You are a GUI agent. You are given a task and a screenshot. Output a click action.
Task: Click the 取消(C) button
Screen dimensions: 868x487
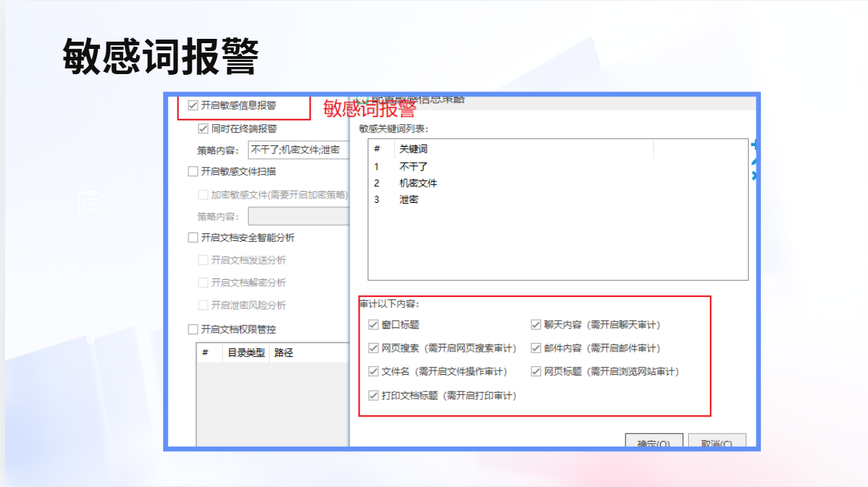click(x=716, y=442)
